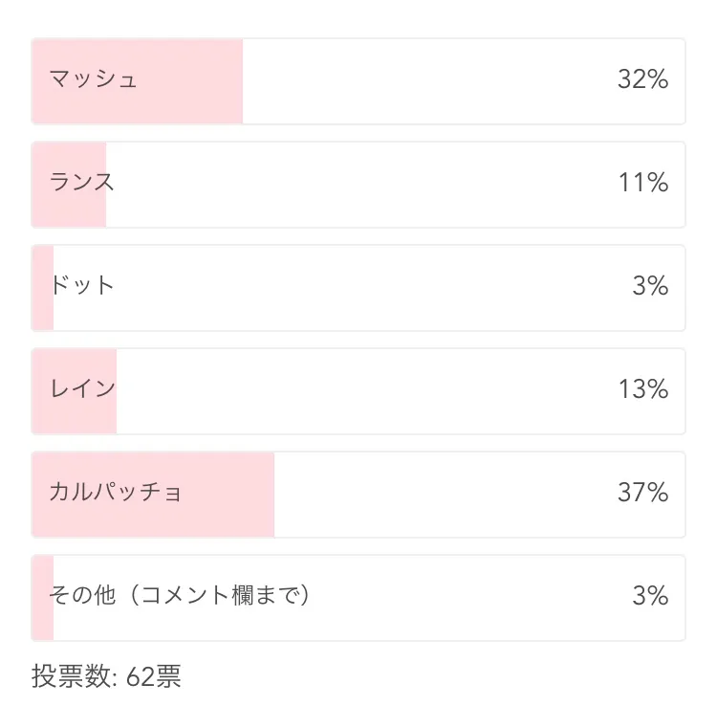Click the 37% result for カルパッチョ
This screenshot has height=728, width=717.
point(642,493)
